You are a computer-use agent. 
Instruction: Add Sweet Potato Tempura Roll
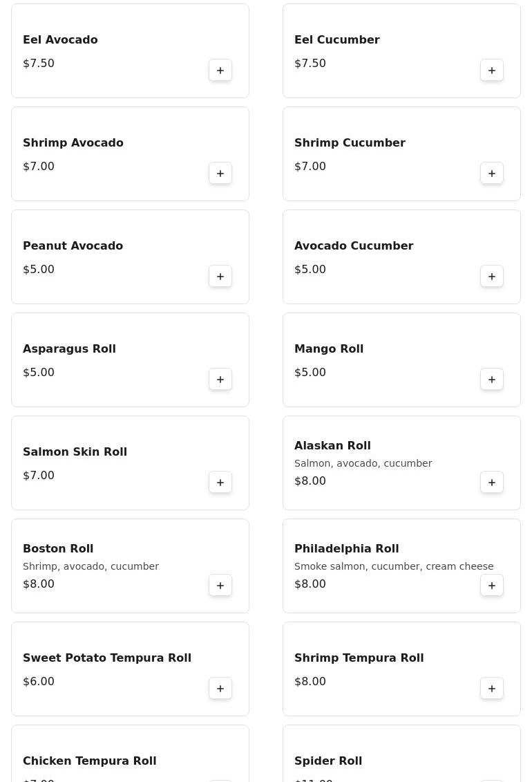point(220,689)
